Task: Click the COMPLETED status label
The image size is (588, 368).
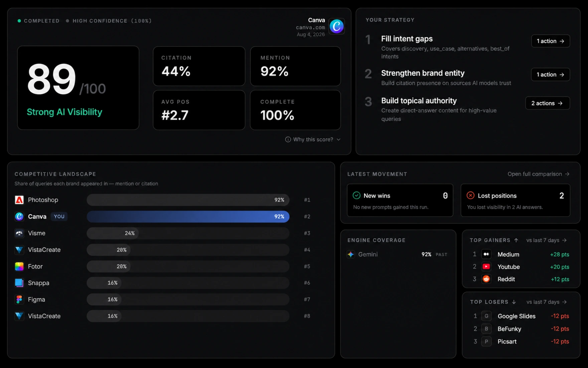Action: (x=42, y=21)
